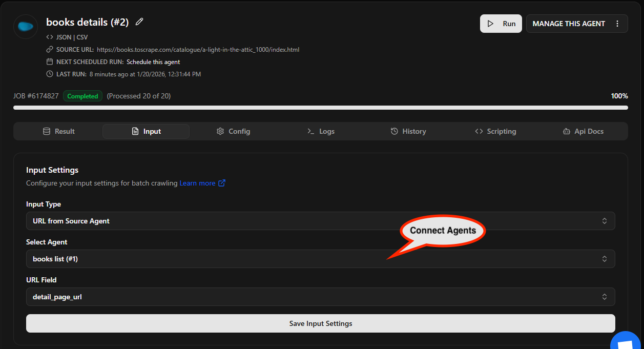Click the code brackets icon beside JSON | CSV
Screen dimensions: 644x349
coord(50,37)
